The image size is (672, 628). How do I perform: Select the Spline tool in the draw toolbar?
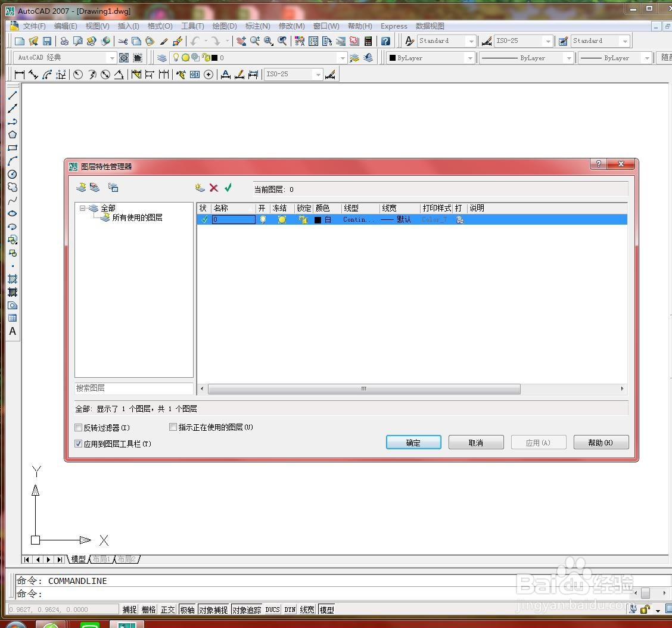point(13,200)
